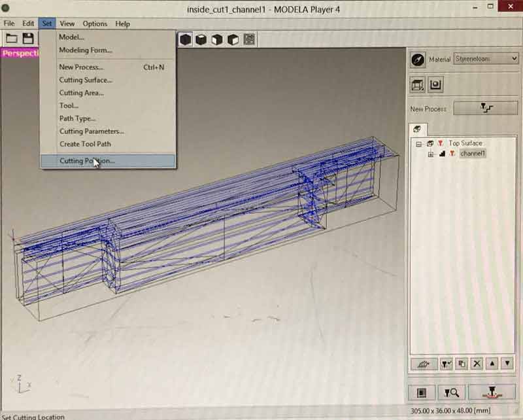Viewport: 523px width, 420px height.
Task: Click the start cutting machine icon
Action: pos(493,393)
